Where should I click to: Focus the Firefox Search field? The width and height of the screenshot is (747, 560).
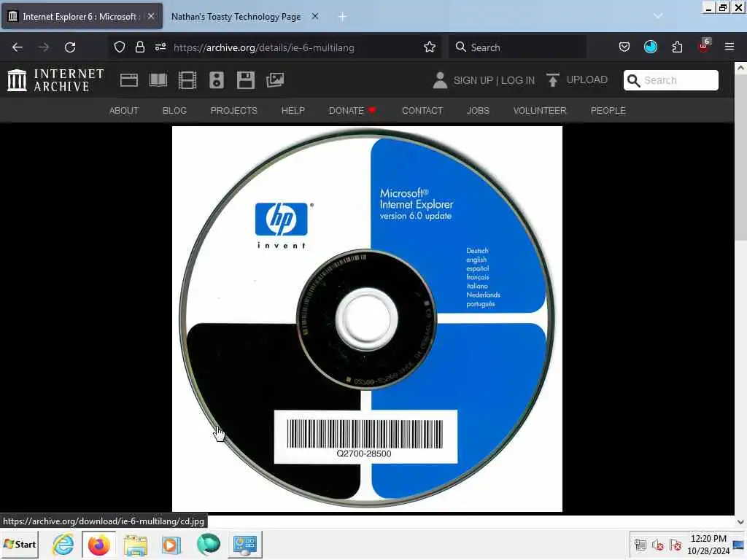pos(517,47)
